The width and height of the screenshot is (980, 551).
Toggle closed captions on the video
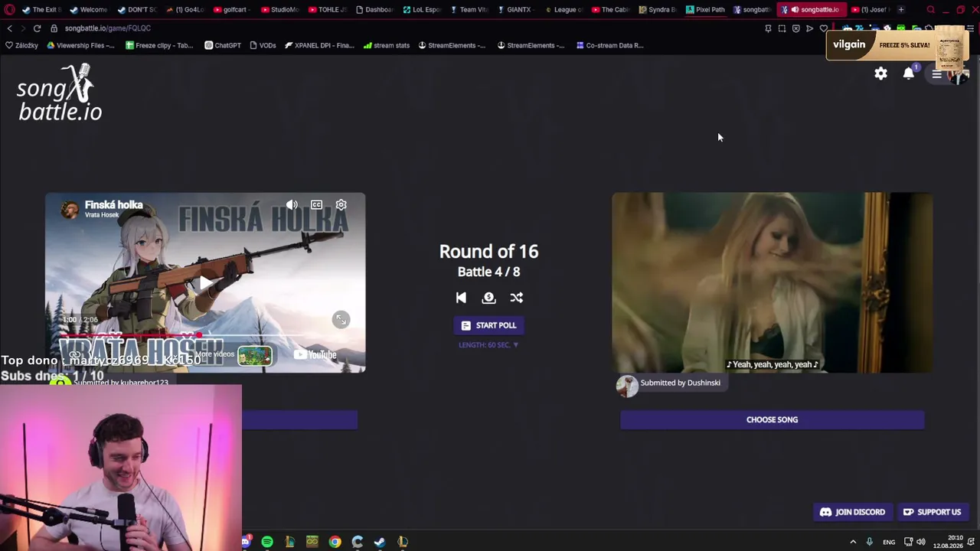[316, 205]
